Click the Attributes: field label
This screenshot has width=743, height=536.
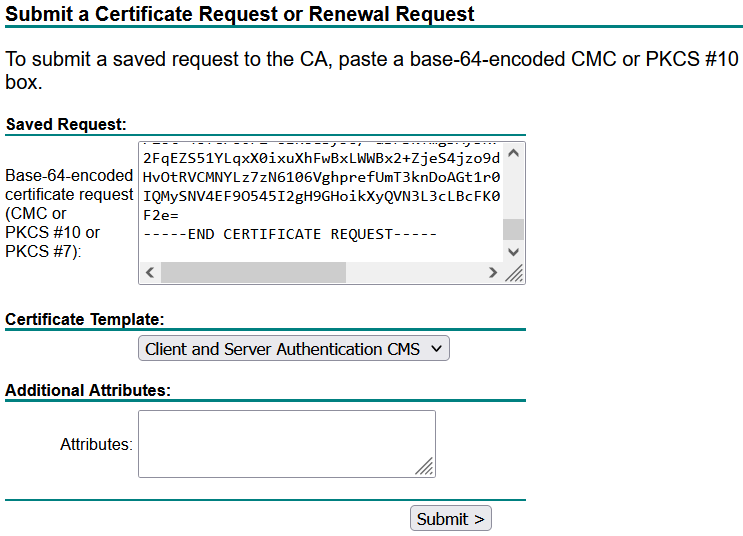click(96, 445)
